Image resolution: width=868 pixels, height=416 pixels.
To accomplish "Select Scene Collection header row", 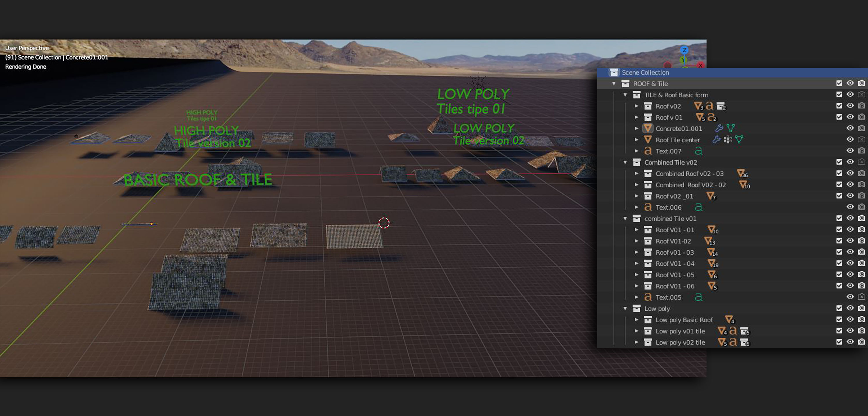I will [733, 72].
